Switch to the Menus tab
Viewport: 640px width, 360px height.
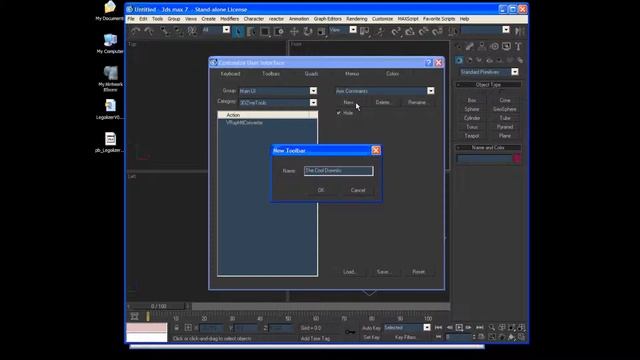tap(352, 74)
